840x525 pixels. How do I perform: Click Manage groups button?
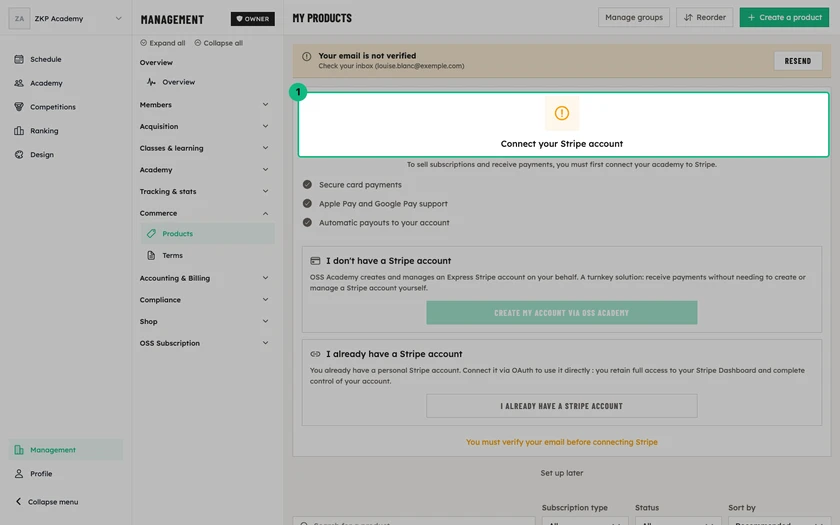point(634,17)
